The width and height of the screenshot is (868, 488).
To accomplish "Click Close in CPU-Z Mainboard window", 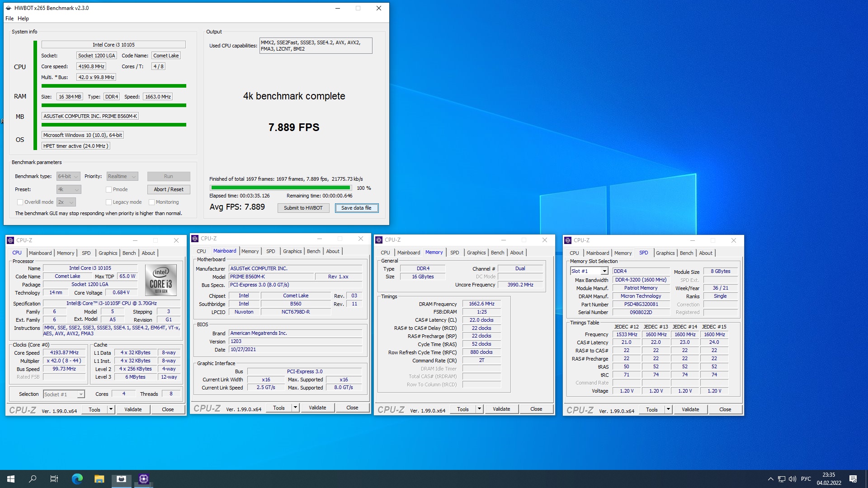I will [x=352, y=408].
